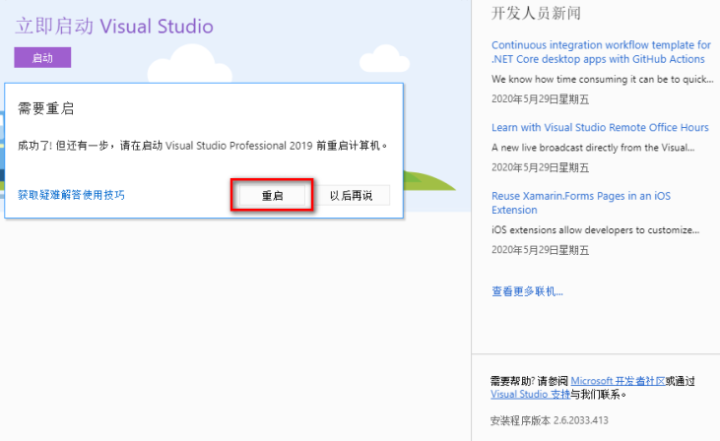720x441 pixels.
Task: Click the 'iOS extensions allow developers' summary
Action: pyautogui.click(x=597, y=230)
